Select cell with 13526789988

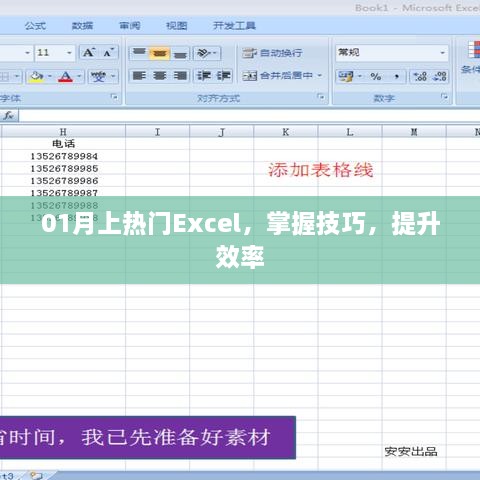pyautogui.click(x=63, y=205)
